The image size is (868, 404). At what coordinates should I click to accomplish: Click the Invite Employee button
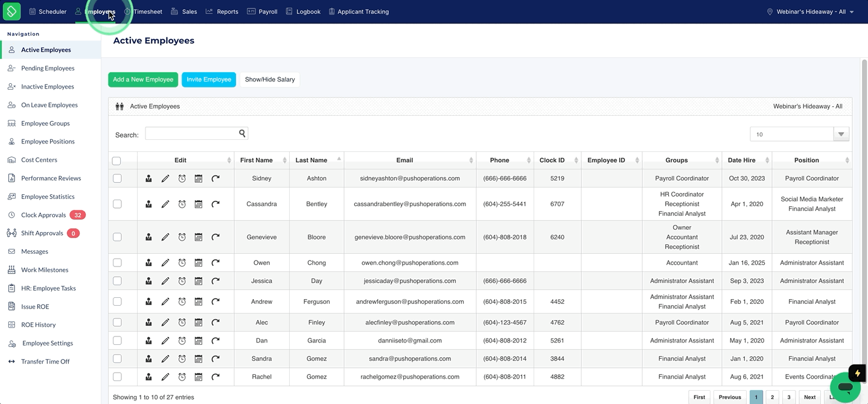(209, 80)
